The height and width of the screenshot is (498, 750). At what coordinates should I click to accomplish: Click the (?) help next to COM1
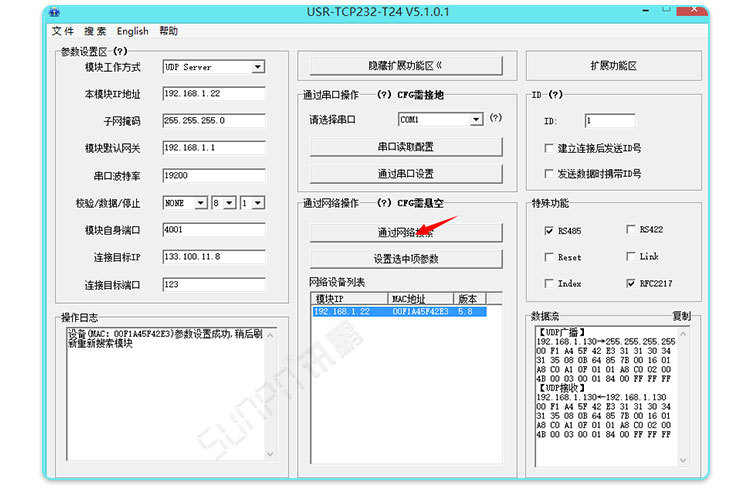pos(496,118)
